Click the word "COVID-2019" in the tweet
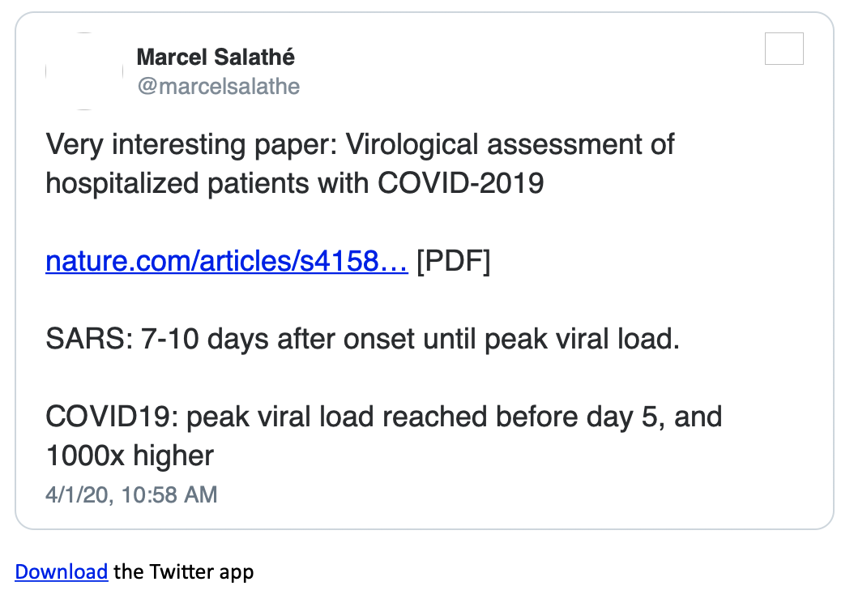 [x=461, y=183]
